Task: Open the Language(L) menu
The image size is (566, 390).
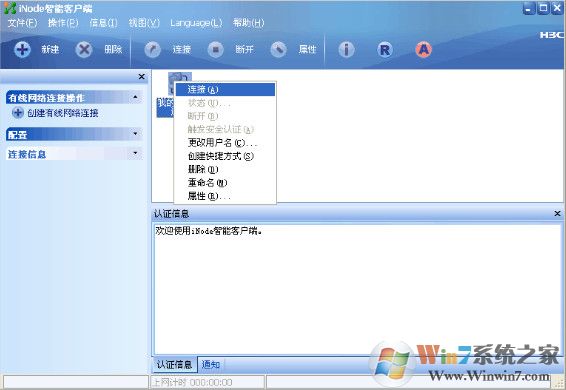Action: tap(196, 23)
